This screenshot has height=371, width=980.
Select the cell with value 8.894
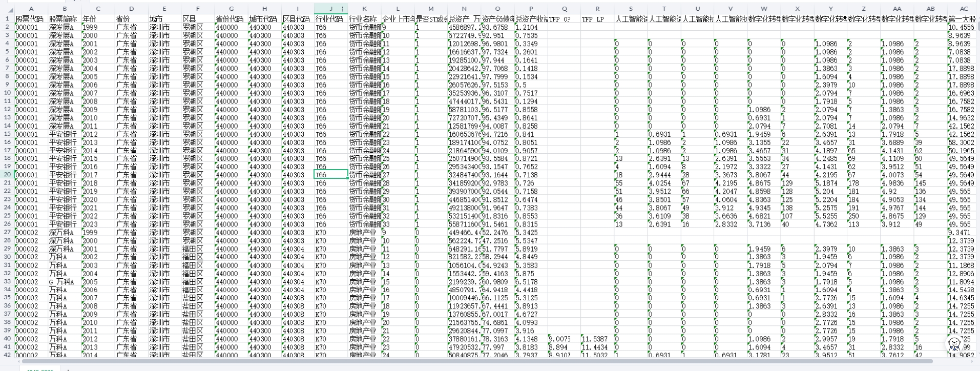[564, 347]
